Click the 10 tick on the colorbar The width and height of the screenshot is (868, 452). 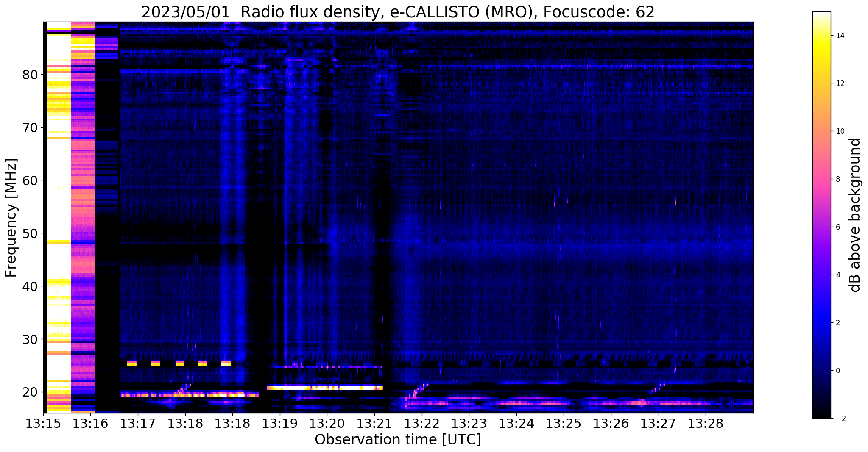[840, 131]
